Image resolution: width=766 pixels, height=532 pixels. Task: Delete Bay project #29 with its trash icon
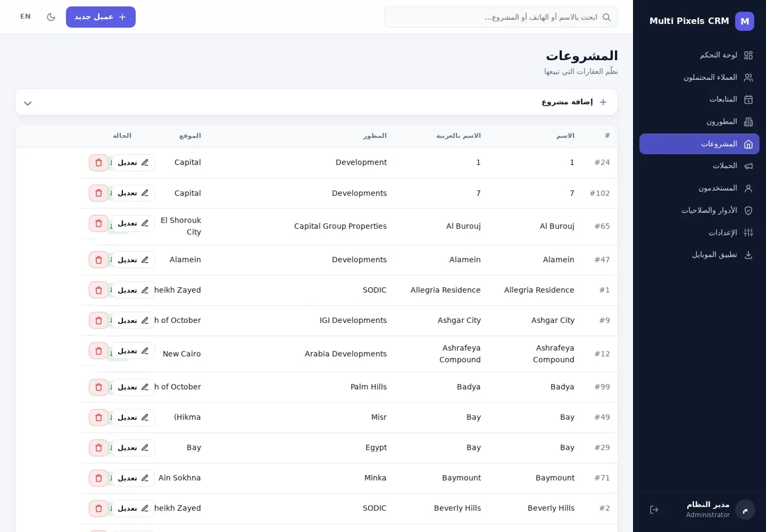click(98, 448)
